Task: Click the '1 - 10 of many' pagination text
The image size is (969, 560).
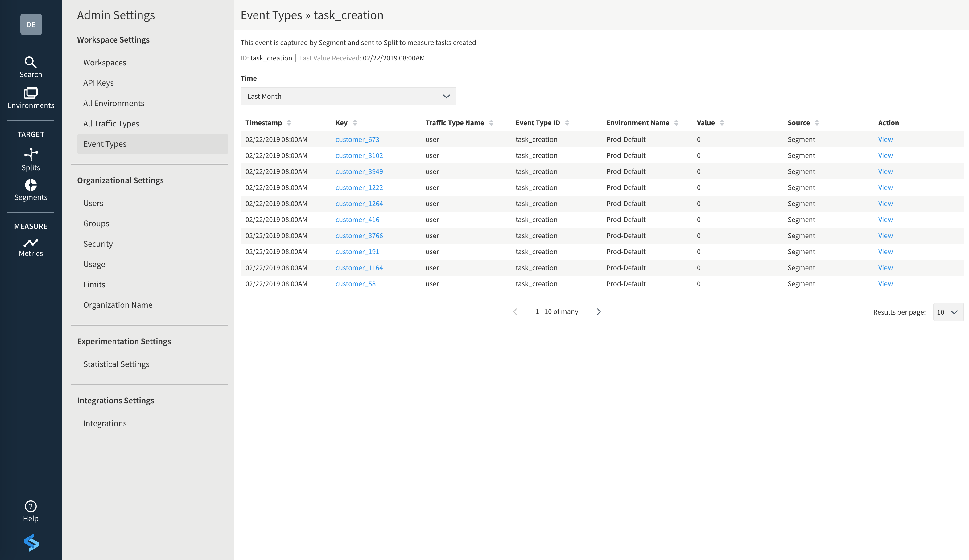Action: coord(557,311)
